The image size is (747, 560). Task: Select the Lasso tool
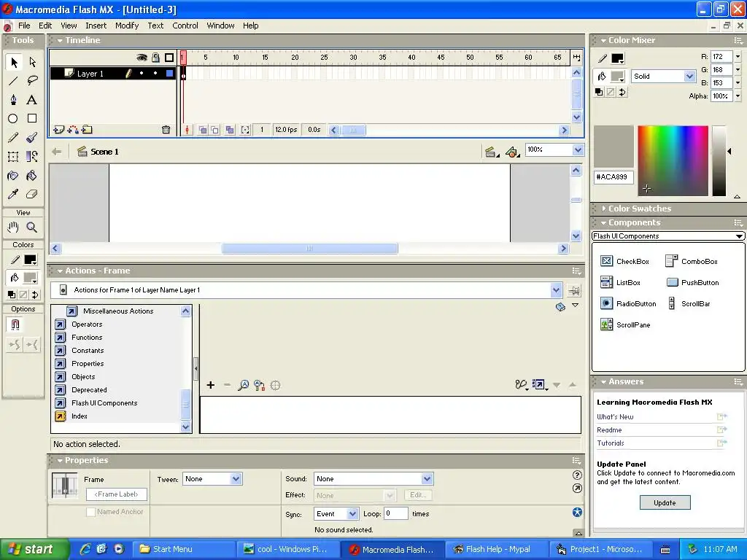[x=32, y=81]
